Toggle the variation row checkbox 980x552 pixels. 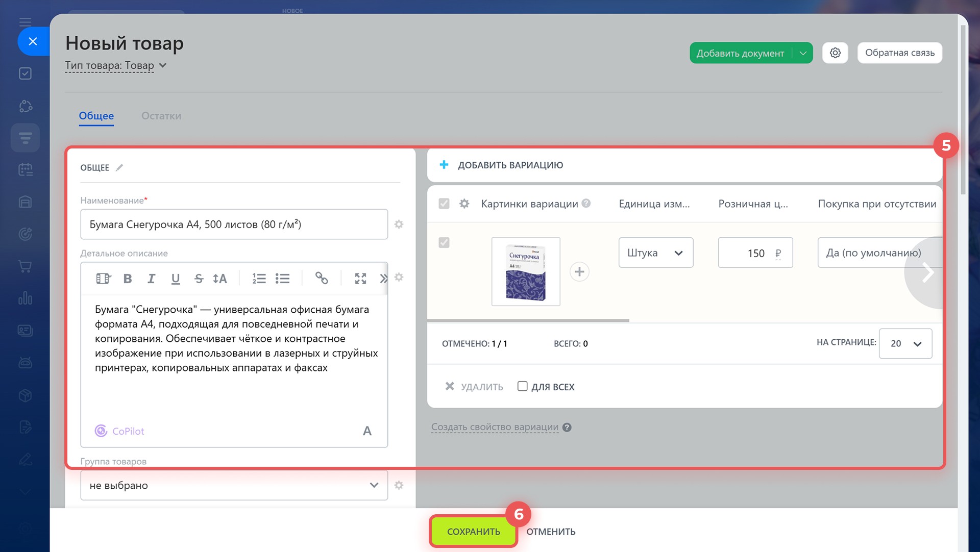pos(444,243)
